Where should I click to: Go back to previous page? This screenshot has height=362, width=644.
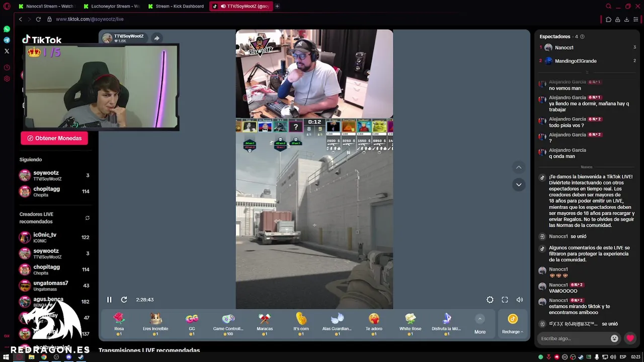click(20, 19)
